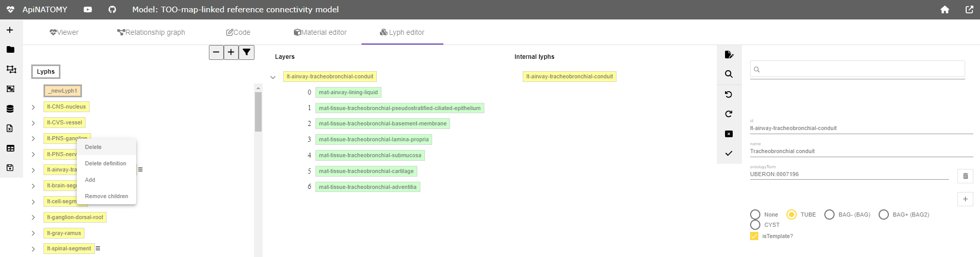This screenshot has height=257, width=980.
Task: Select the TUBE radio button
Action: pos(792,215)
